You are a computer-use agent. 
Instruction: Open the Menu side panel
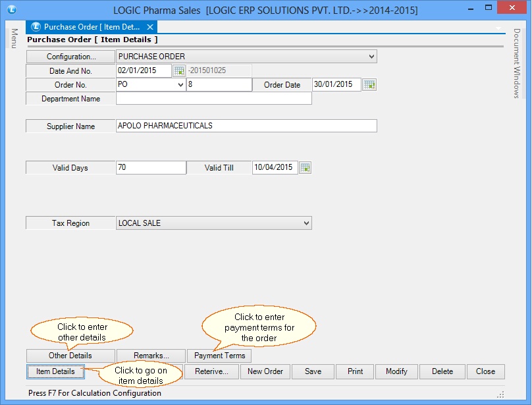[14, 38]
